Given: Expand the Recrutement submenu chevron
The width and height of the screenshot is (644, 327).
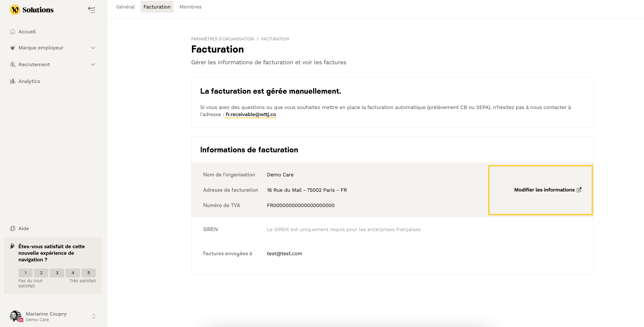Looking at the screenshot, I should pos(93,64).
